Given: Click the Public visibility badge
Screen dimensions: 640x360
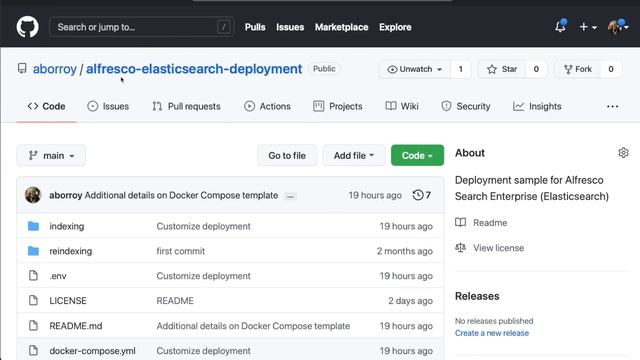Looking at the screenshot, I should click(x=324, y=69).
